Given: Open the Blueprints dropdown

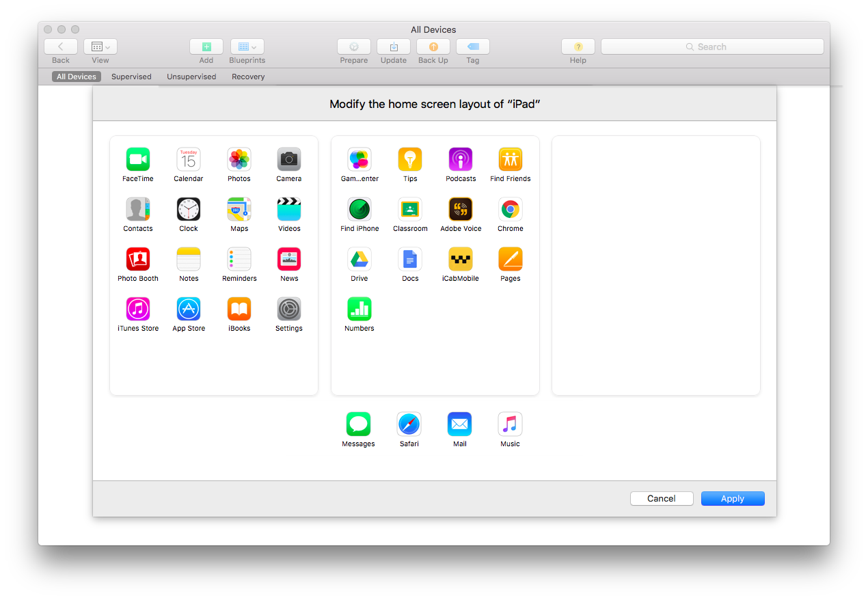Looking at the screenshot, I should [247, 46].
